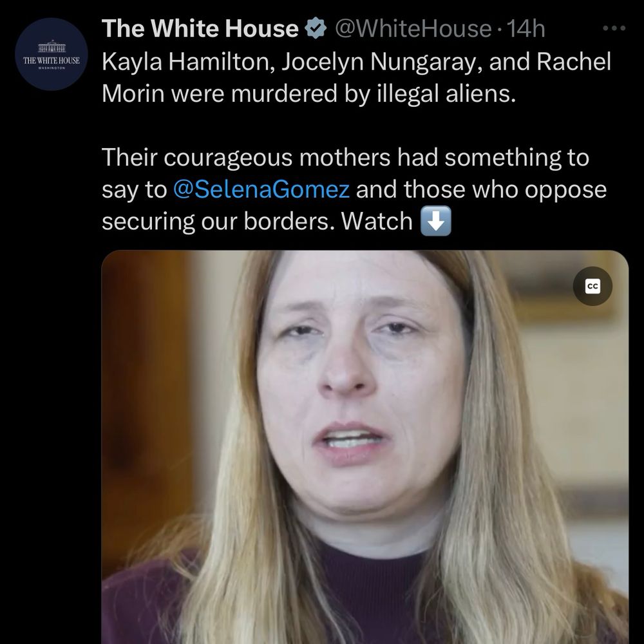Click the name Rachel in the tweet
This screenshot has width=644, height=644.
tap(573, 62)
